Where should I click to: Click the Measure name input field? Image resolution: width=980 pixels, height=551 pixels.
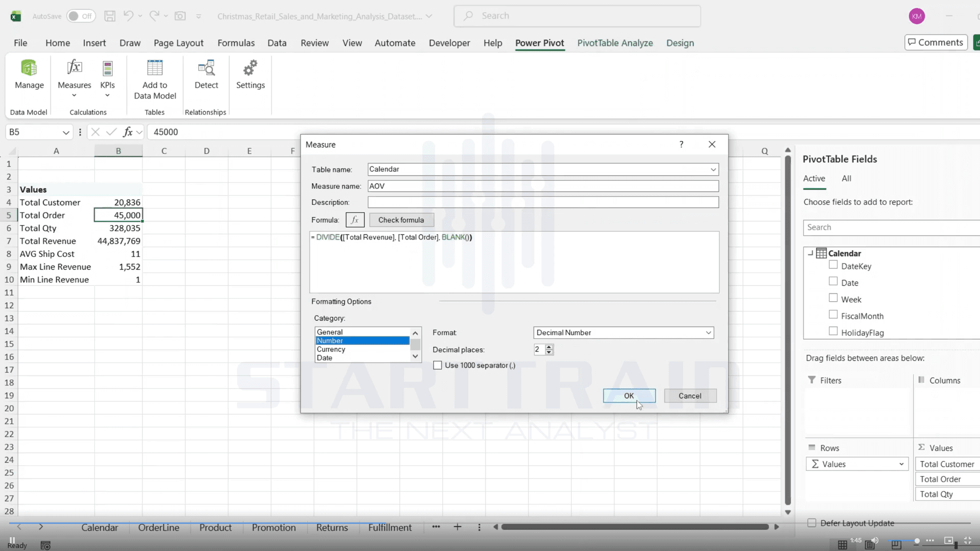pyautogui.click(x=543, y=186)
